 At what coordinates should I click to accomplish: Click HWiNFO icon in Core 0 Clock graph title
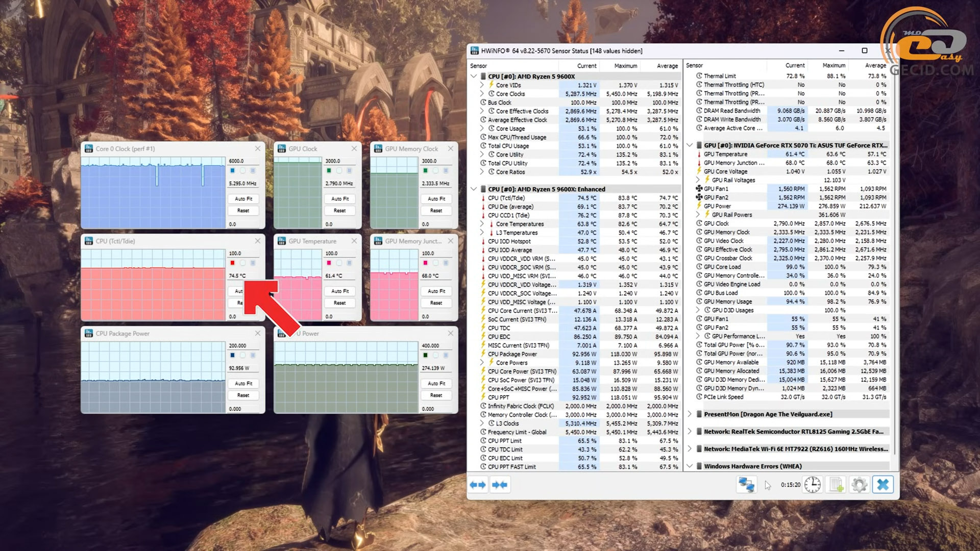point(88,148)
